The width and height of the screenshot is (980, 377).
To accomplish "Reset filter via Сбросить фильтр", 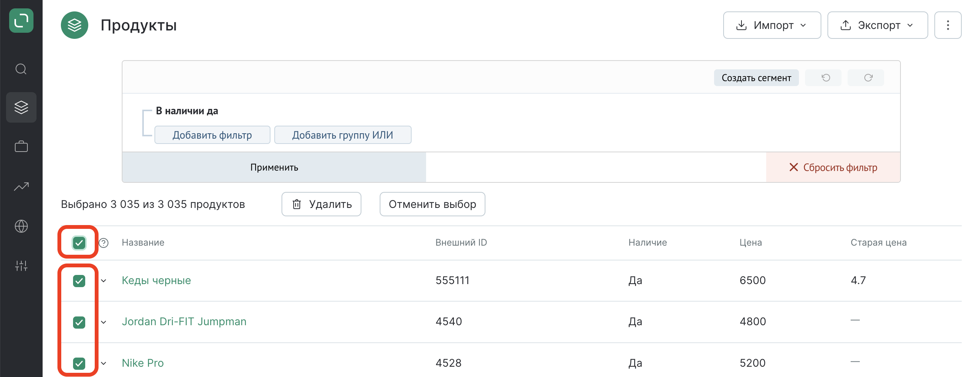I will click(833, 167).
